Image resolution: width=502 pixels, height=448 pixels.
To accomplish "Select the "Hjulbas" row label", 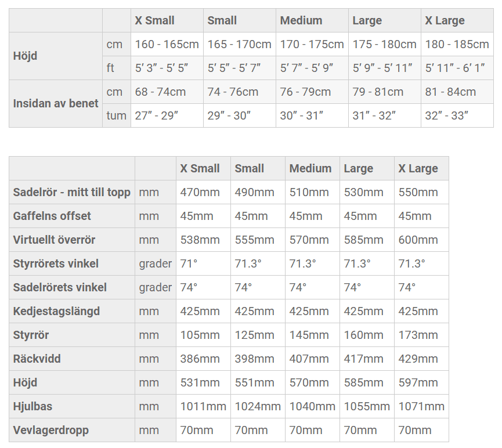I will click(x=32, y=406).
